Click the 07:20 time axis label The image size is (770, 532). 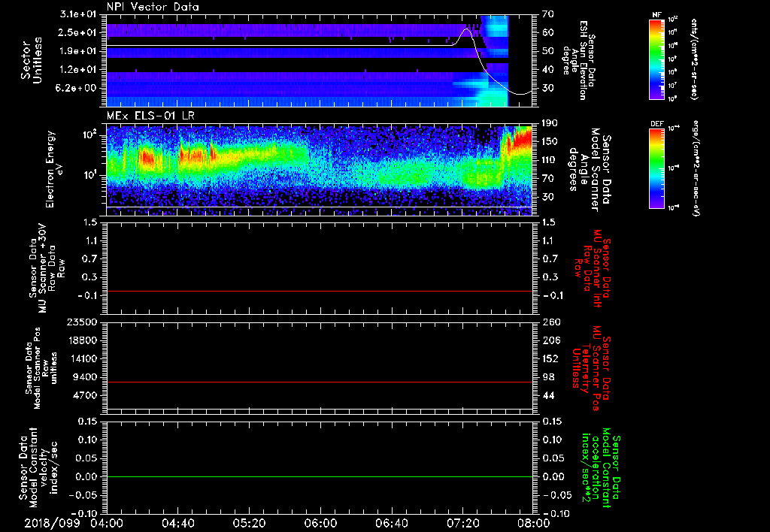click(462, 522)
